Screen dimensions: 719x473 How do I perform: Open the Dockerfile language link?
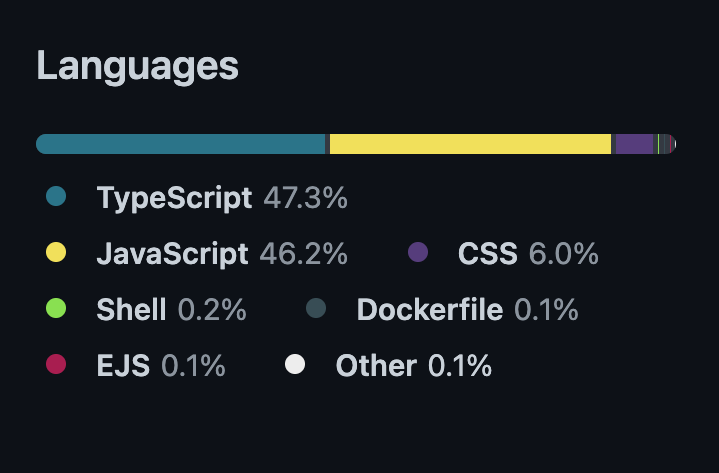(x=442, y=309)
